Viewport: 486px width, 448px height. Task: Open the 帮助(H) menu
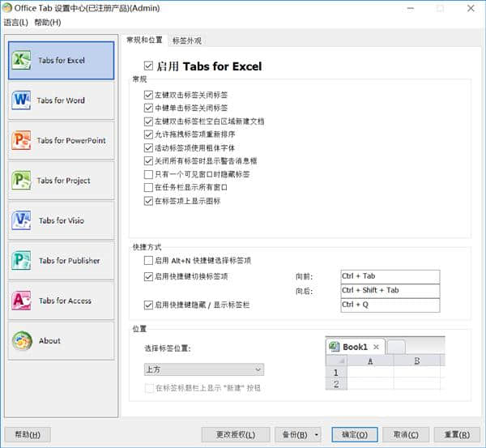(48, 23)
